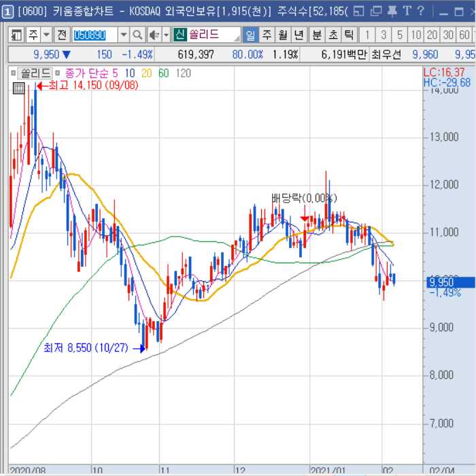The width and height of the screenshot is (476, 476).
Task: Expand the dropdown next to 주 market selector
Action: (x=46, y=35)
